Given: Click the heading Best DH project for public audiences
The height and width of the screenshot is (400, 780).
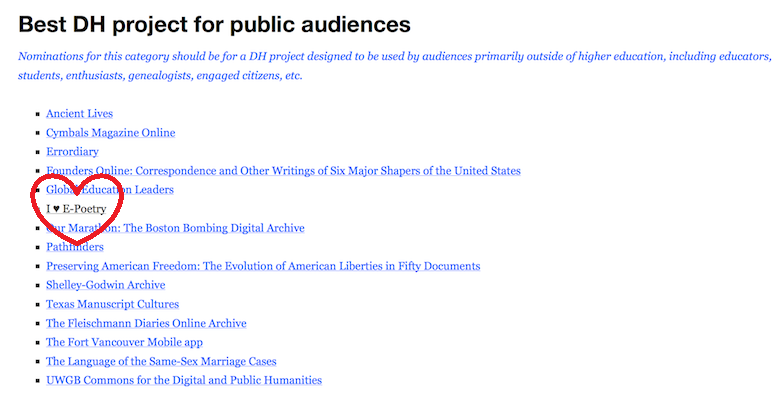Looking at the screenshot, I should coord(214,24).
